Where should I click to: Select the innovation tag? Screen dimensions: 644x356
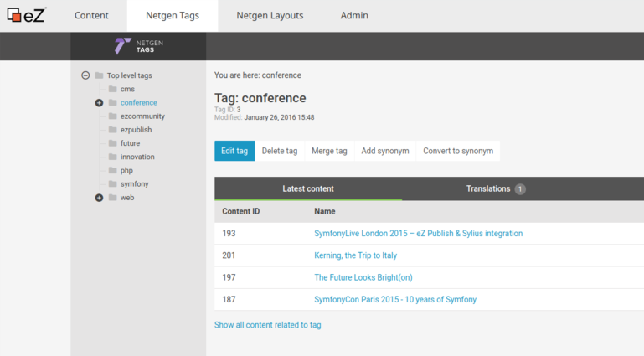[137, 157]
